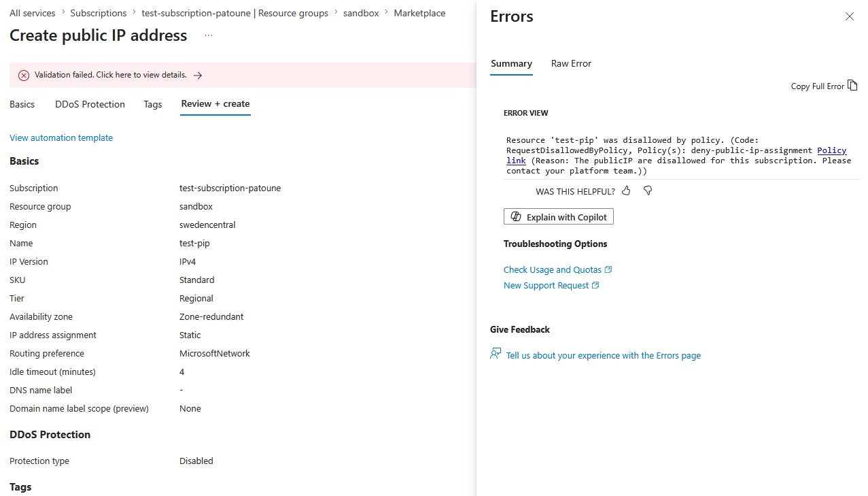The image size is (868, 496).
Task: Open the Errors page experience feedback link
Action: (604, 355)
